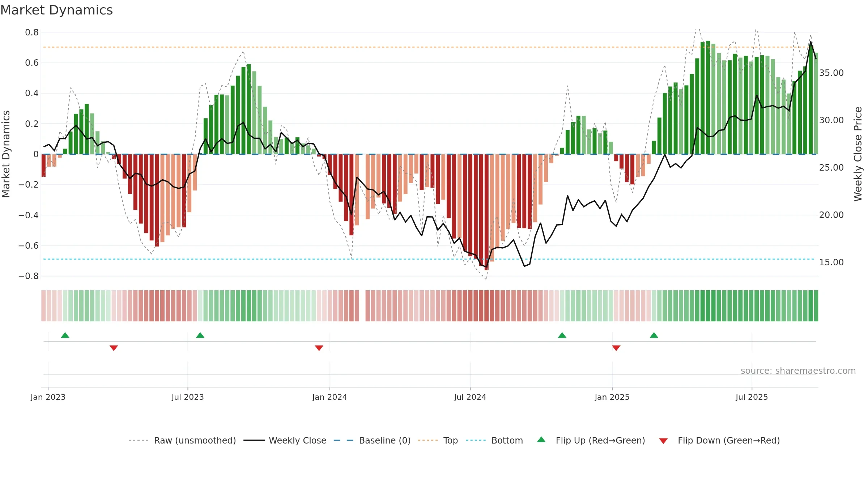This screenshot has width=868, height=488.
Task: Click the Jan 2024 x-axis label
Action: coord(330,397)
